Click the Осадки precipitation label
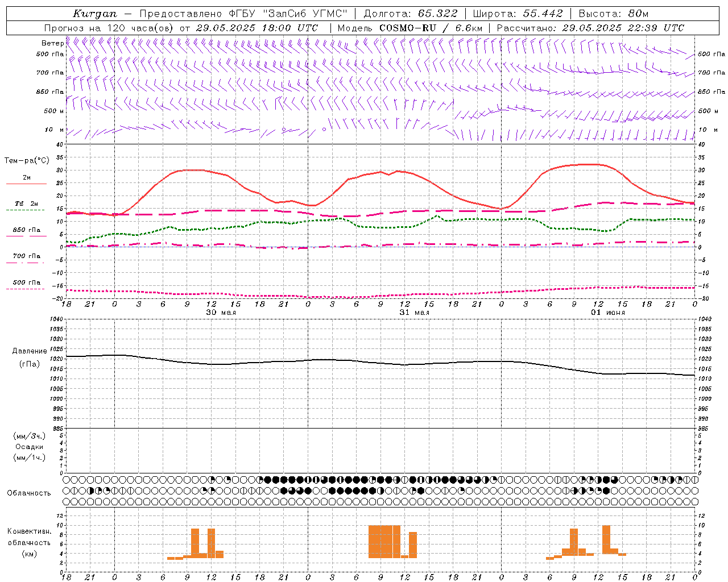Image resolution: width=728 pixels, height=582 pixels. tap(30, 447)
